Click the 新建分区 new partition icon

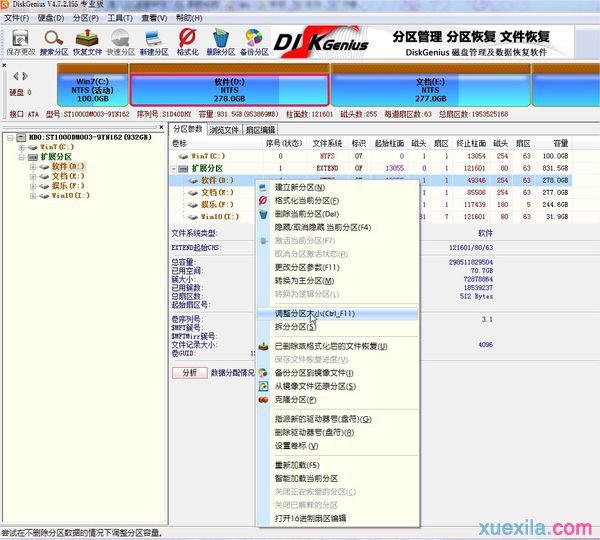tap(154, 42)
